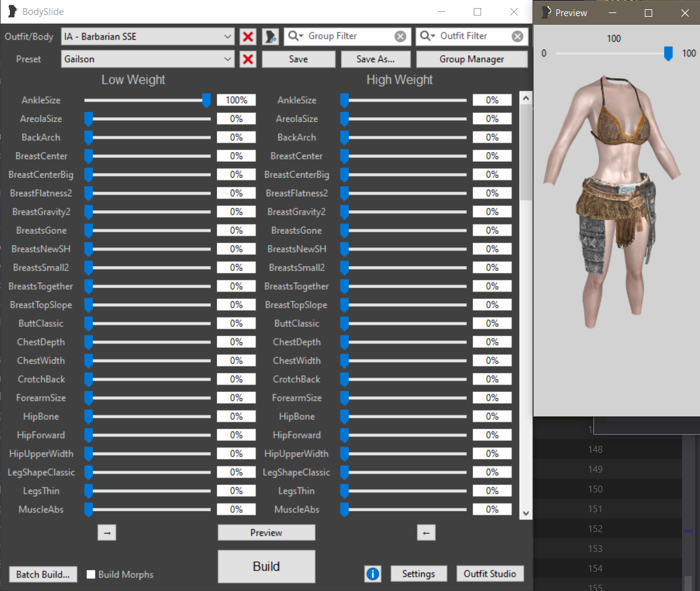The image size is (700, 591).
Task: Open the Outfit/Body dropdown showing IA - Barbarian SSE
Action: coord(148,37)
